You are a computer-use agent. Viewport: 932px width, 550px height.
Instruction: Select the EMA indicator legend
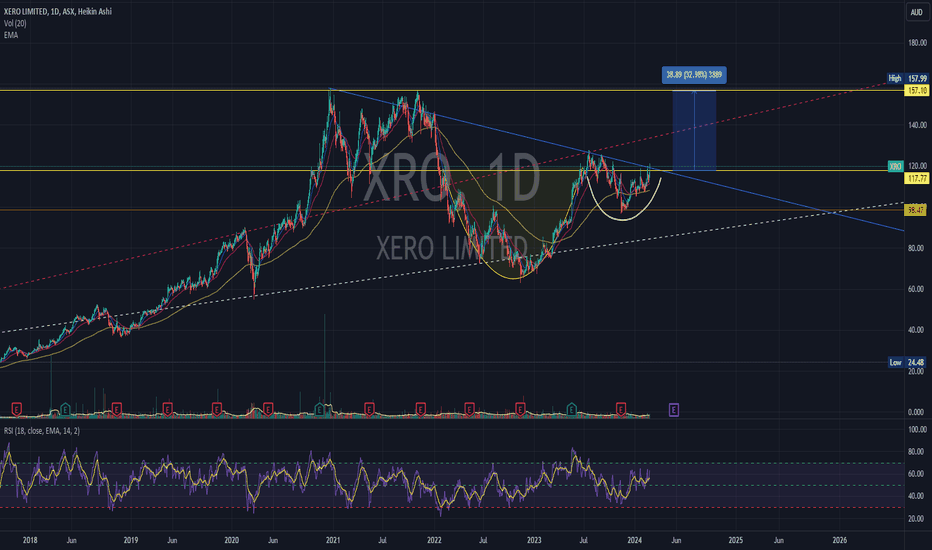11,35
